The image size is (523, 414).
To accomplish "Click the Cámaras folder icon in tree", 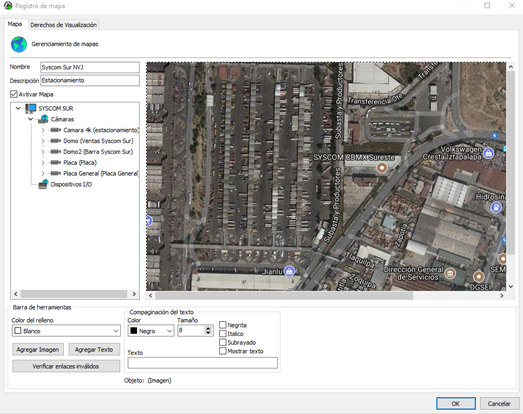I will (43, 119).
